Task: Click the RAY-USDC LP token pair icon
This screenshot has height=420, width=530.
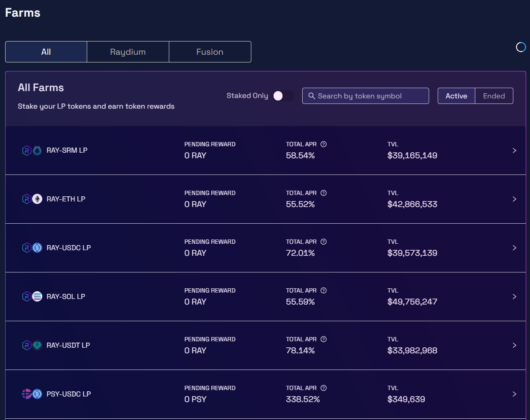Action: pyautogui.click(x=32, y=248)
